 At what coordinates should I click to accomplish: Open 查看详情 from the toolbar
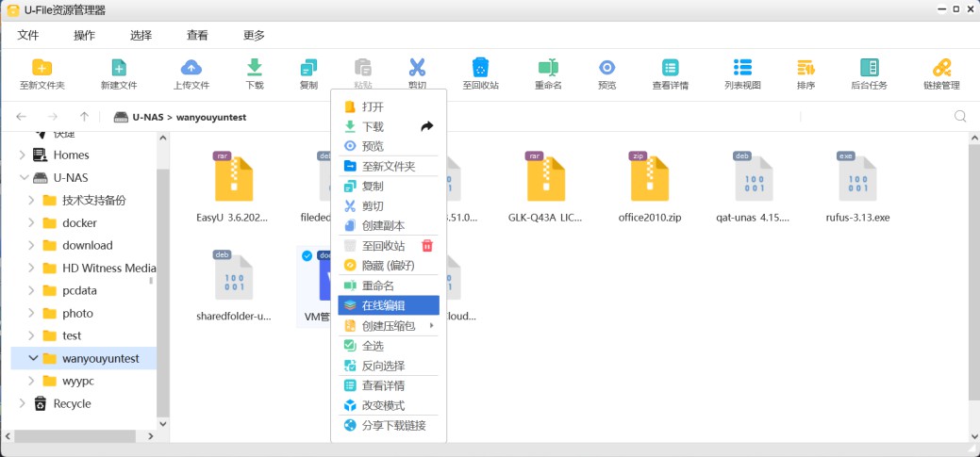pos(670,68)
